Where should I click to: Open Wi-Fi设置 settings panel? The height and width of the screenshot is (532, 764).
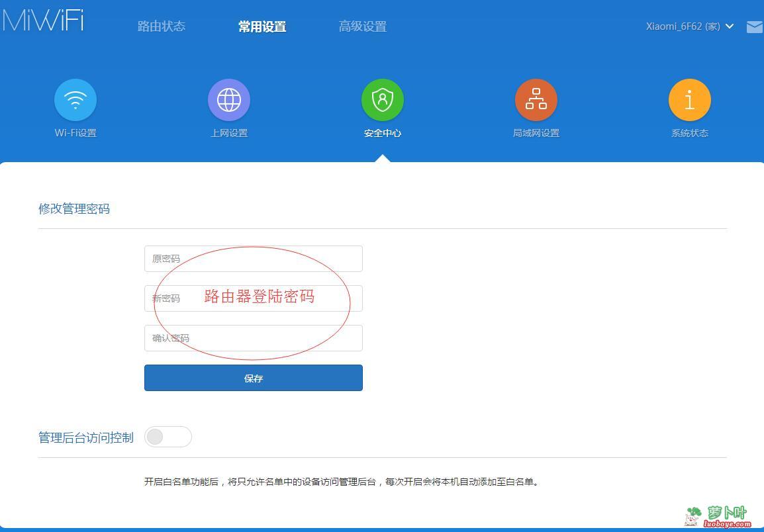tap(75, 106)
